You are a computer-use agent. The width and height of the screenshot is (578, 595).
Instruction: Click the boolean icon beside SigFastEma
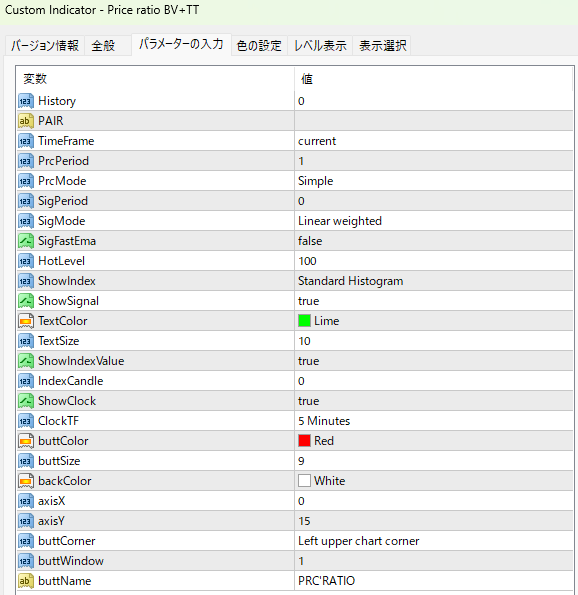(x=26, y=241)
